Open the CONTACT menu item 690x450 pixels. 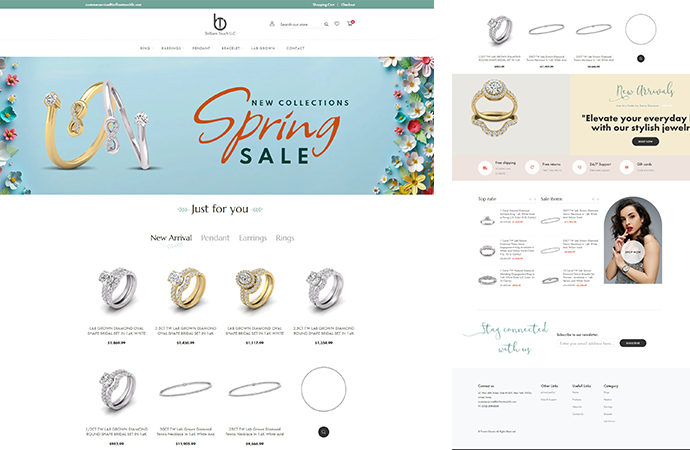295,48
